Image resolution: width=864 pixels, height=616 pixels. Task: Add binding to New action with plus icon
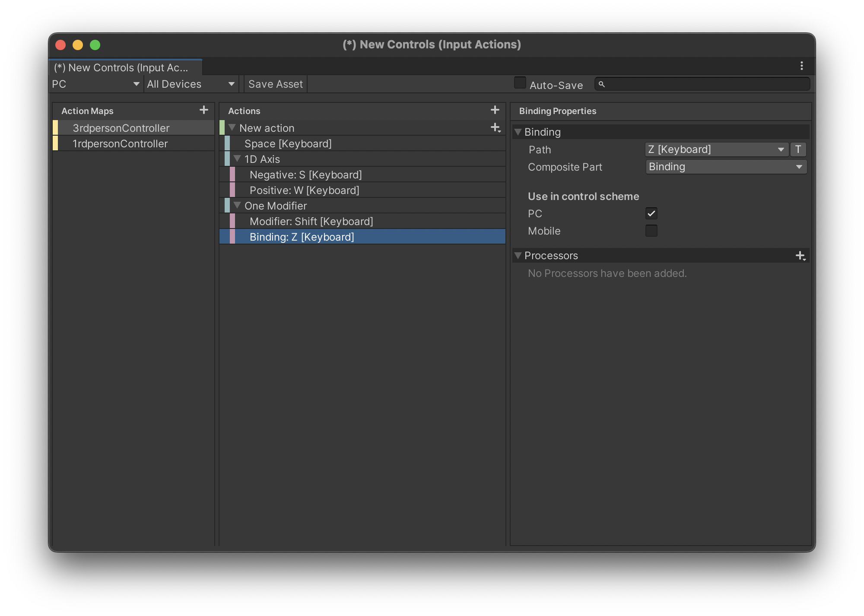(x=496, y=127)
